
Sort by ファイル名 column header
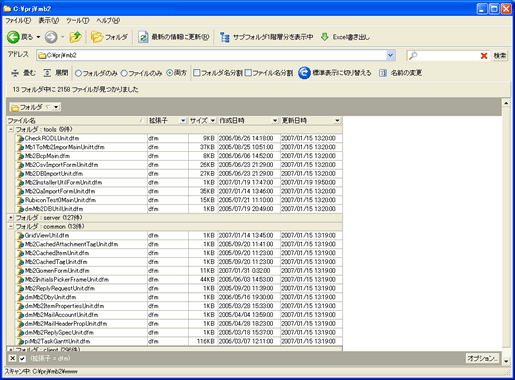point(77,121)
